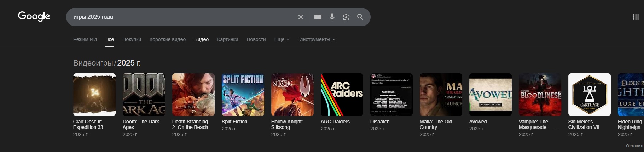Click Sid Meier's Civilization VII title
Viewport: 644px width, 152px height.
coord(584,124)
